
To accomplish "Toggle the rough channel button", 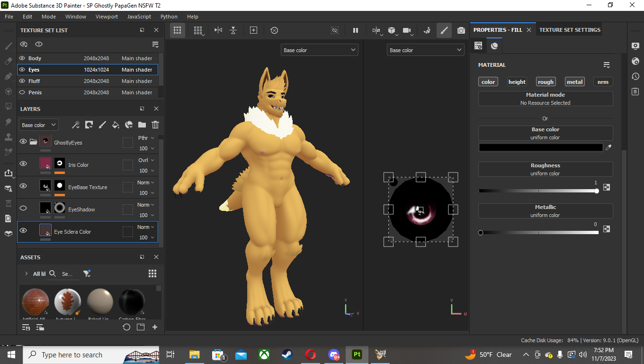I will (545, 82).
